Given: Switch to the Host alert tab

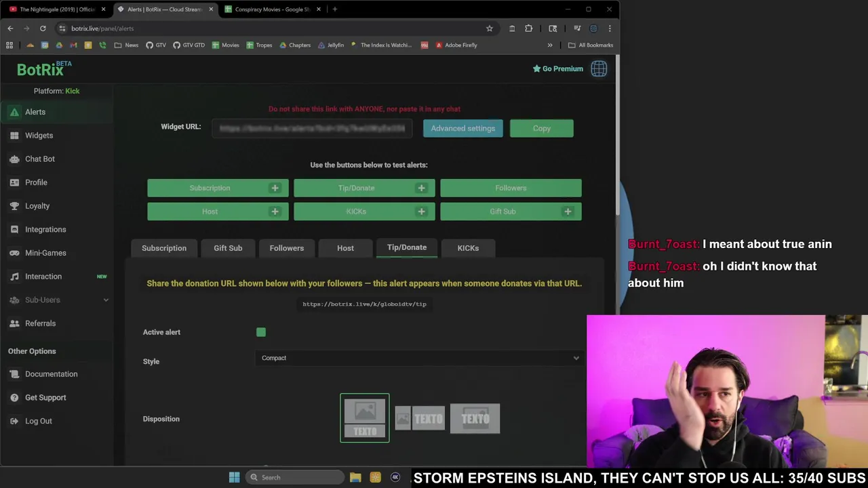Looking at the screenshot, I should pyautogui.click(x=345, y=248).
